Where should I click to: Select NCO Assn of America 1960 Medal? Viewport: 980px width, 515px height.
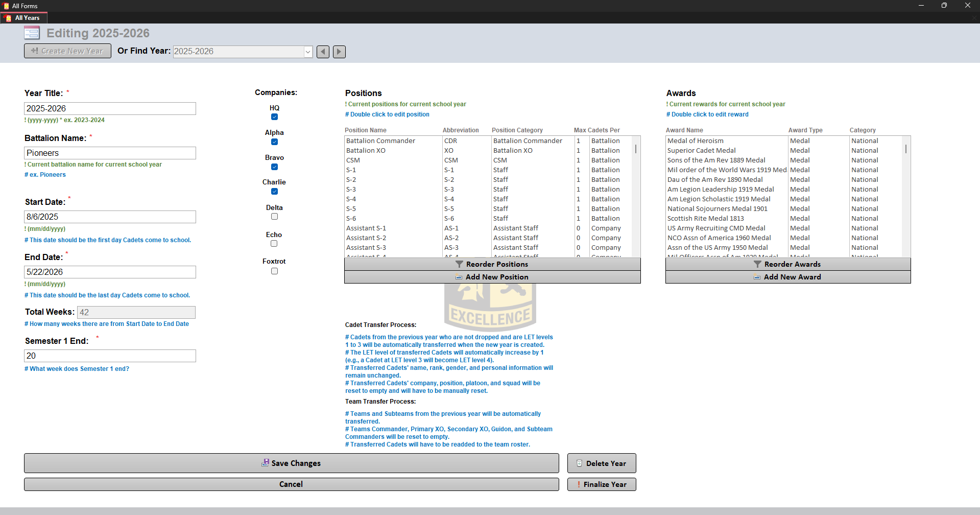click(x=719, y=238)
